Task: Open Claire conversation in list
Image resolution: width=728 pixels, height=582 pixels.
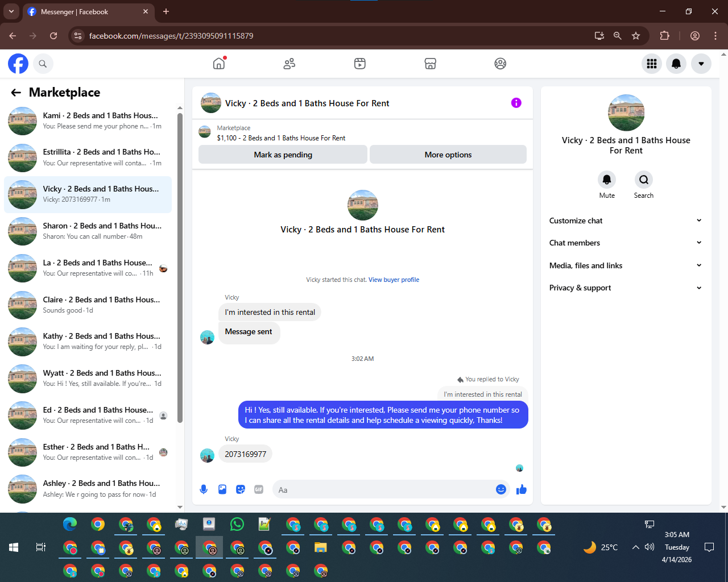Action: (x=88, y=305)
